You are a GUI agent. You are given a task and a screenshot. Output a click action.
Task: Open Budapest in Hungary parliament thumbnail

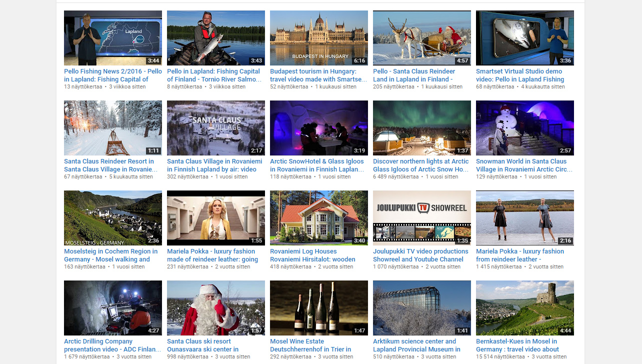(319, 38)
